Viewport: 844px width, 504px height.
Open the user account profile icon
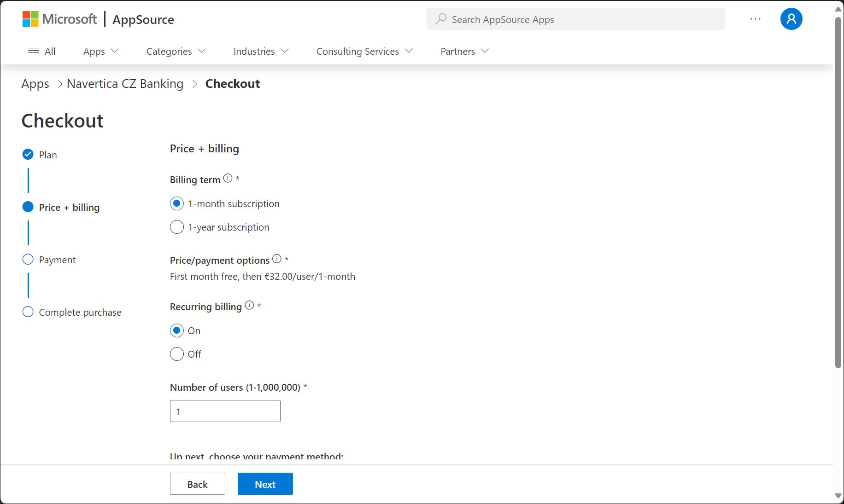(791, 19)
